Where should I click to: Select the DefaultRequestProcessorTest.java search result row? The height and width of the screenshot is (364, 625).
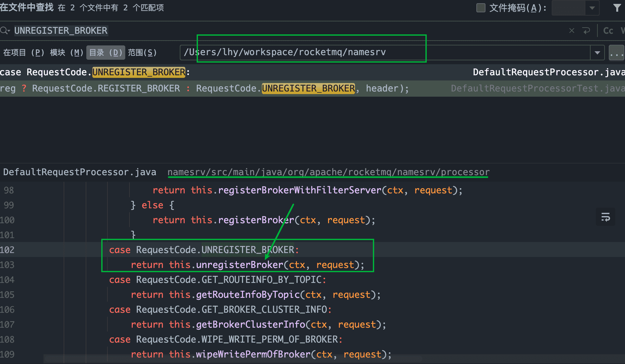(x=312, y=88)
